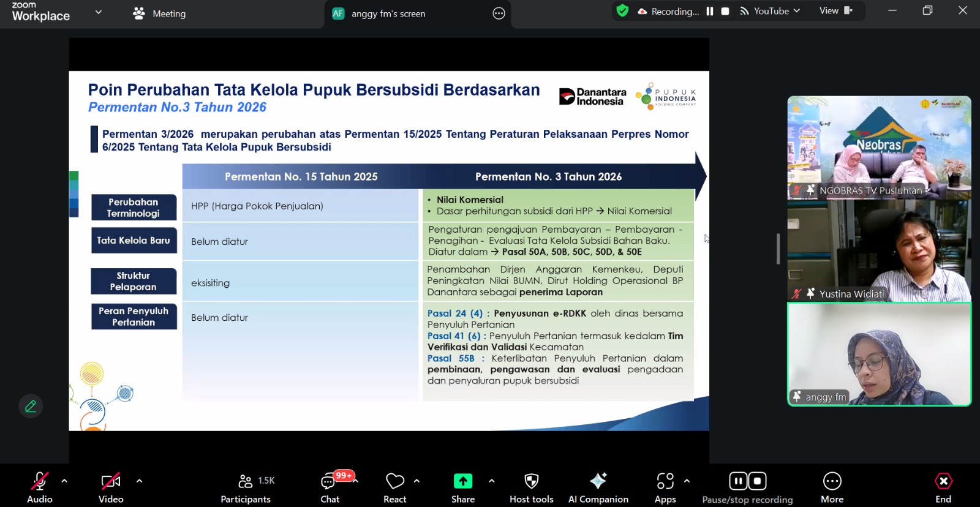Open video options caret next to Video
The image size is (980, 507).
coord(139,481)
